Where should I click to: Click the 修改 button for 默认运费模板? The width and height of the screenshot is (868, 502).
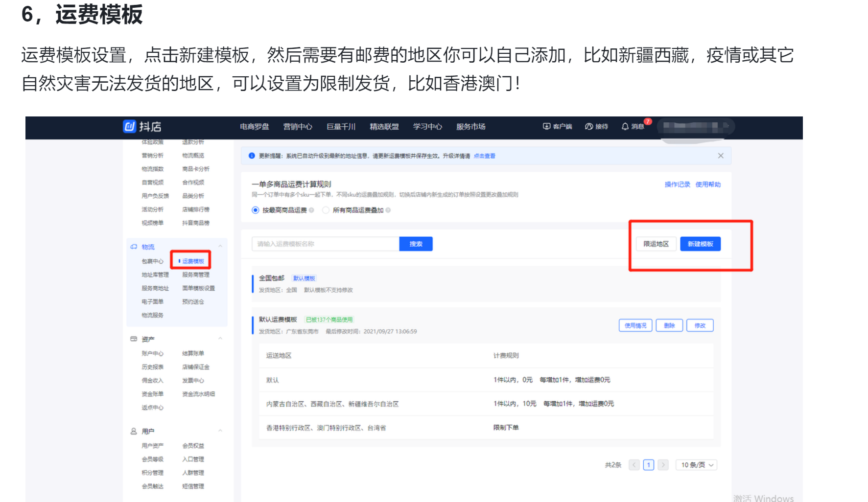point(700,326)
